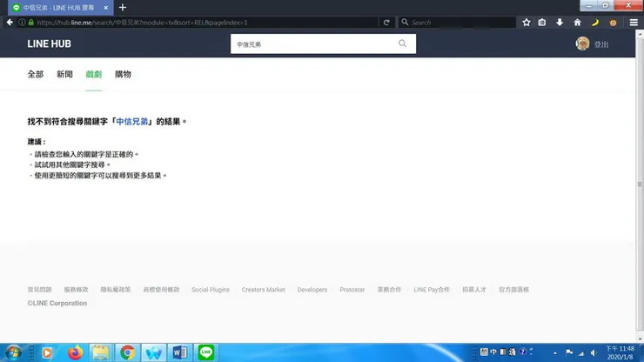Select the 中信兄弟 - LINE HUB browser tab
This screenshot has width=644, height=362.
pos(60,8)
